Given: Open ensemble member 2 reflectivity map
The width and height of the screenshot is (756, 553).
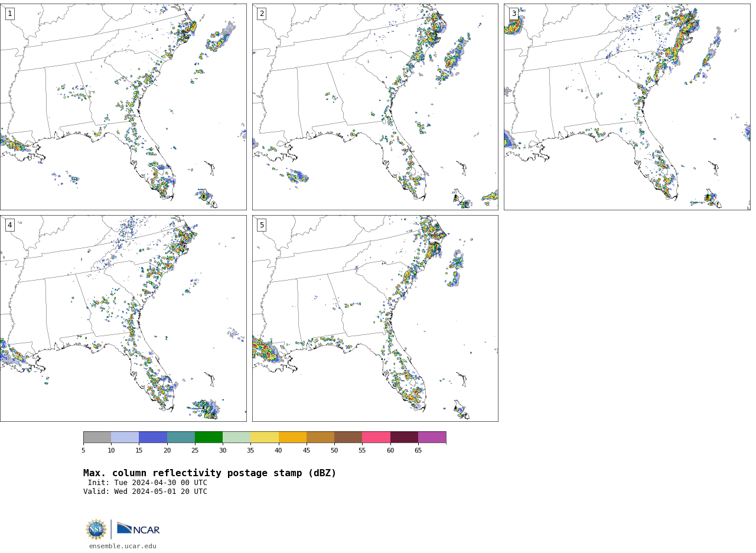Looking at the screenshot, I should click(375, 107).
